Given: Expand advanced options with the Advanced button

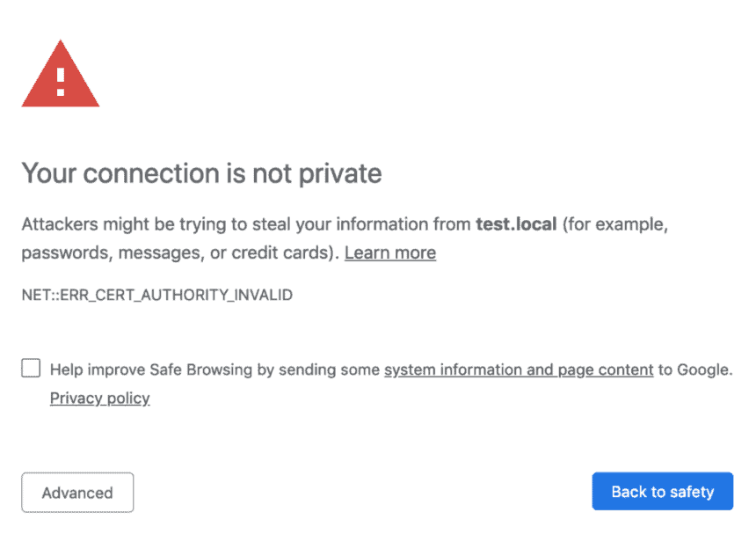Looking at the screenshot, I should click(x=76, y=493).
